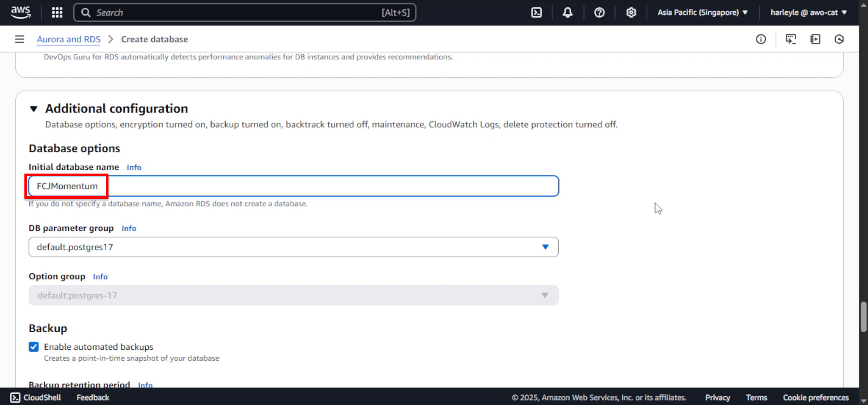Open the side navigation hamburger menu

[19, 39]
